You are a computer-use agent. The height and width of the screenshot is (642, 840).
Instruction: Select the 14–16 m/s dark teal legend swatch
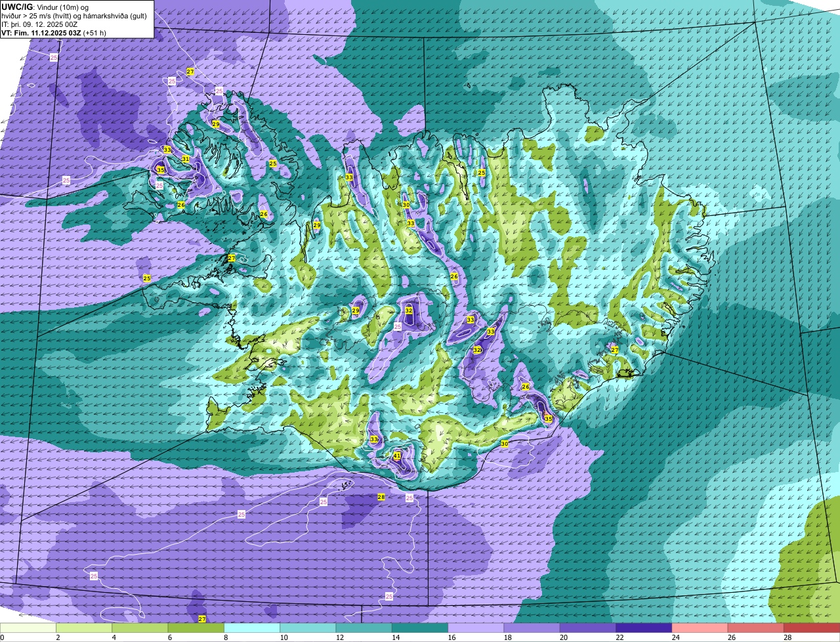point(420,628)
